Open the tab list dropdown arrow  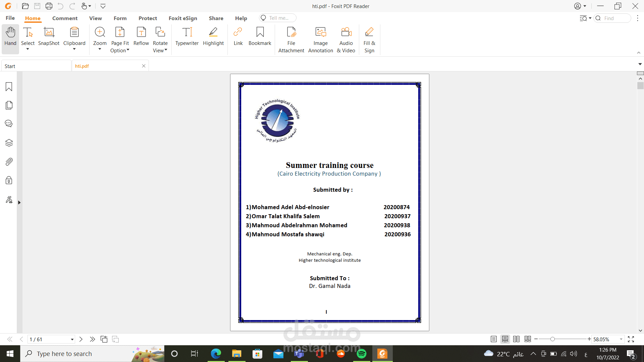click(640, 64)
